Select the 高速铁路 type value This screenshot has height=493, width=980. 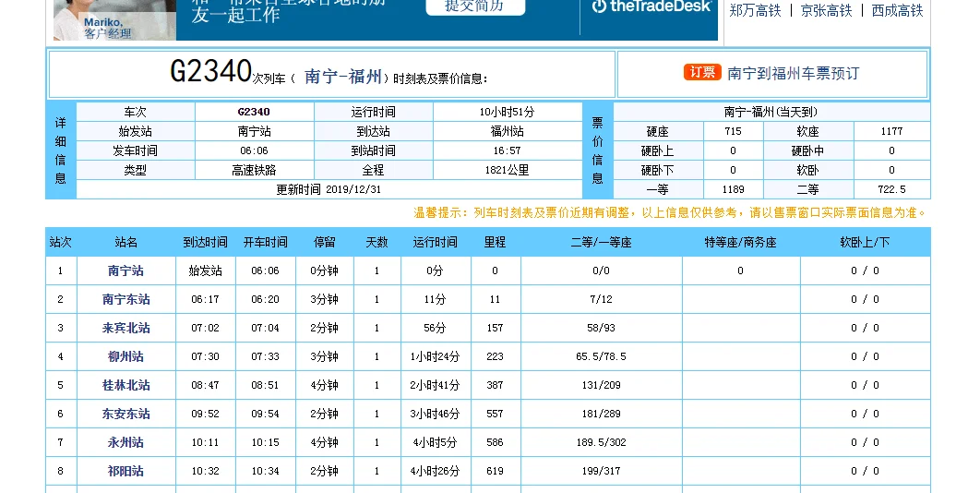click(254, 170)
